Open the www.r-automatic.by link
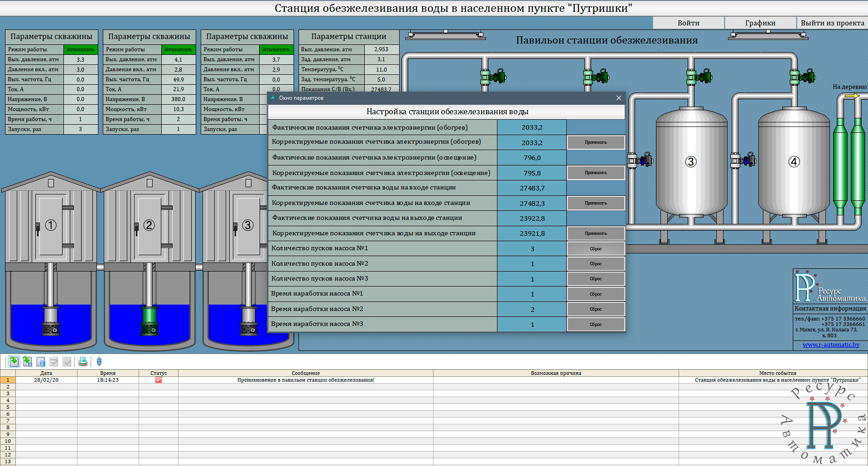The width and height of the screenshot is (868, 466). click(831, 345)
